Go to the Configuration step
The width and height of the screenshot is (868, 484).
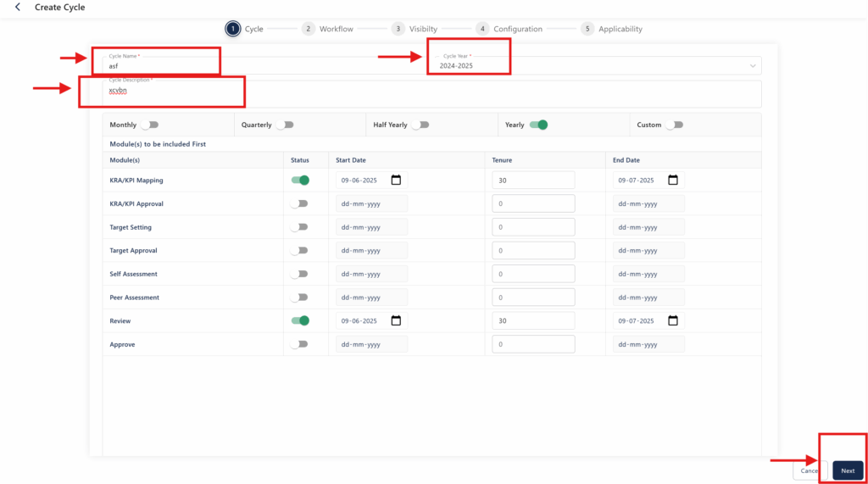click(x=509, y=29)
